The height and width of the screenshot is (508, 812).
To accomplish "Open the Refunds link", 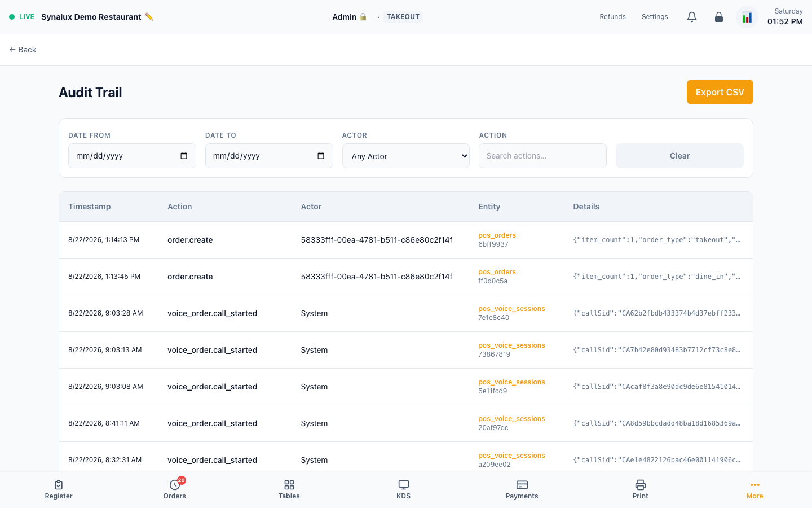I will [613, 17].
